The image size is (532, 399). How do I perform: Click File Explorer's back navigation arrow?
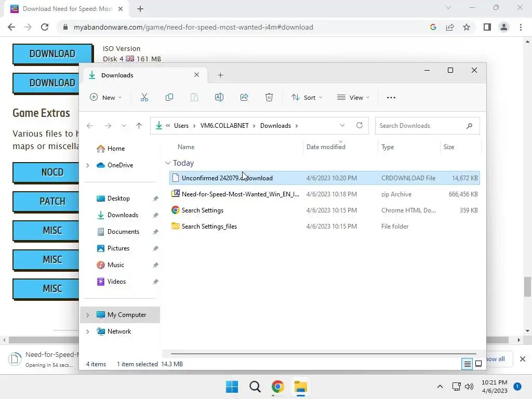pyautogui.click(x=89, y=126)
